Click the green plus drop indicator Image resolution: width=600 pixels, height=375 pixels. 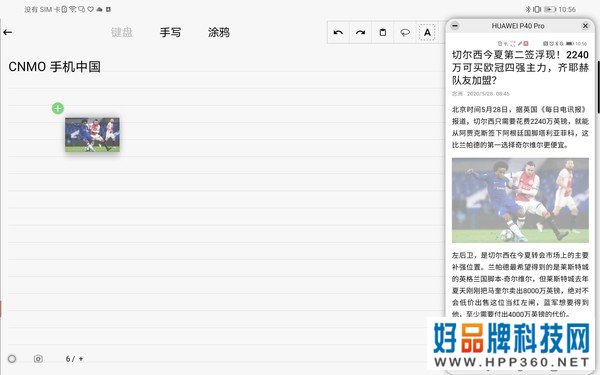click(58, 108)
